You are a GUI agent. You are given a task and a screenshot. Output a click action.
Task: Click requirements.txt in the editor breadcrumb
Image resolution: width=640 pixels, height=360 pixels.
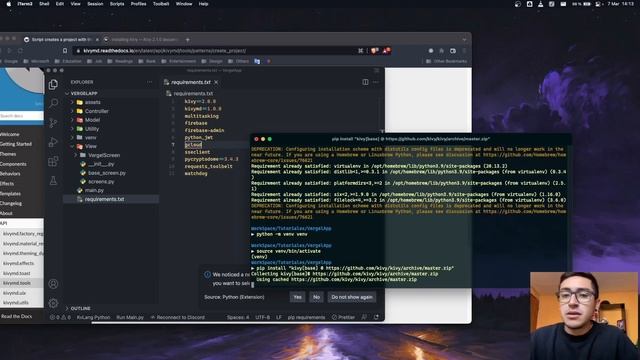[193, 93]
